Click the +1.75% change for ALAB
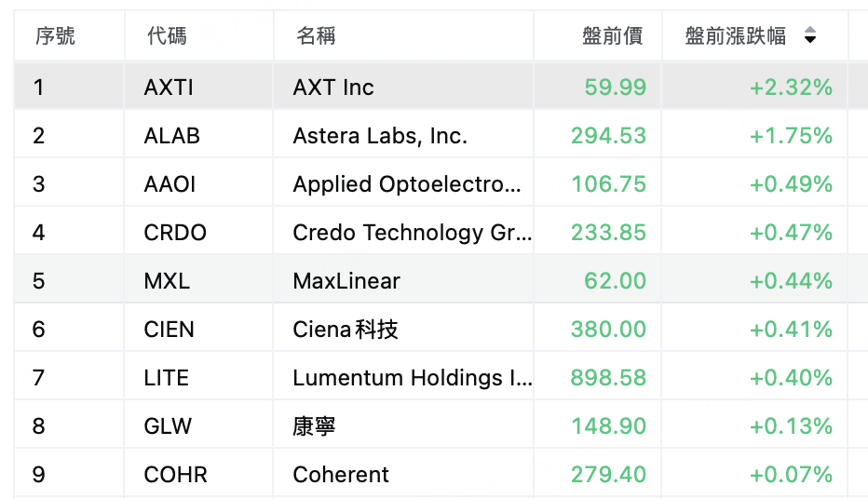This screenshot has width=868, height=499. [x=791, y=136]
